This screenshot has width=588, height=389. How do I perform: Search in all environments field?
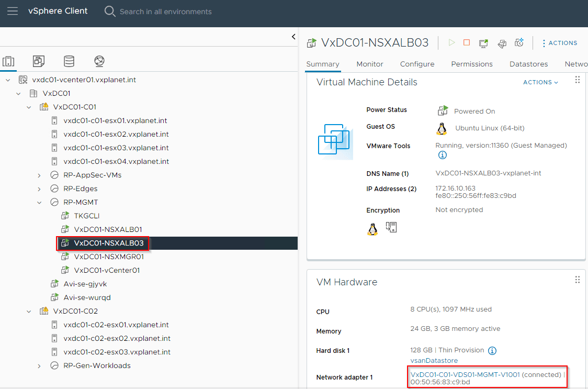click(165, 12)
